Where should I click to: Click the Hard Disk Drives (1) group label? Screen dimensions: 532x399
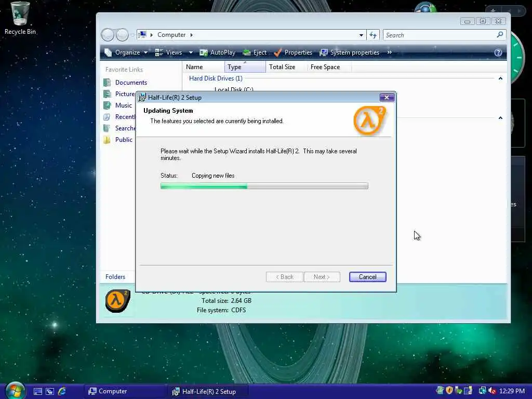[216, 78]
